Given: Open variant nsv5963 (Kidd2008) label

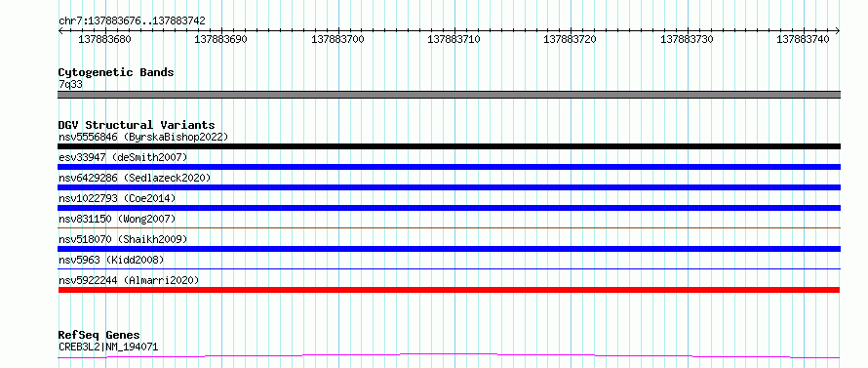Looking at the screenshot, I should [x=111, y=260].
